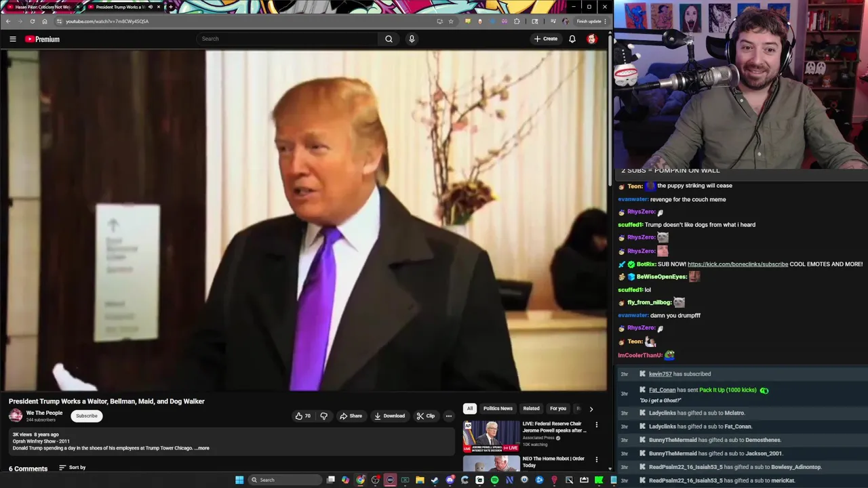The height and width of the screenshot is (488, 868).
Task: Open the NEO Home Robot video thumbnail
Action: 492,464
